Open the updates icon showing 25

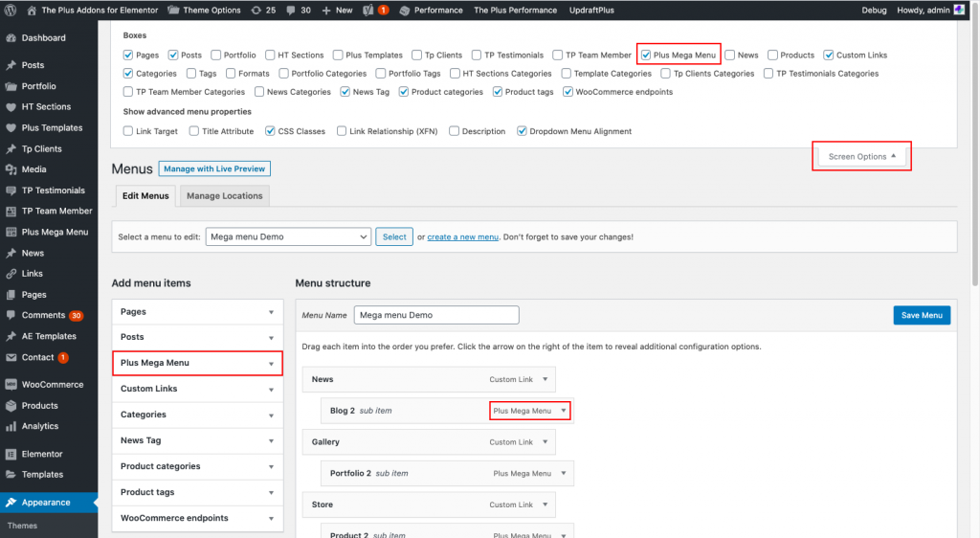[x=255, y=10]
